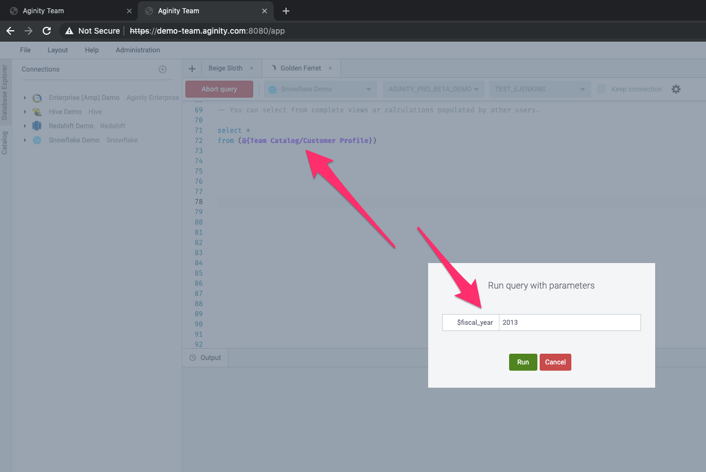Expand the Enterprise (Amp) Demo node
This screenshot has width=706, height=472.
click(25, 98)
